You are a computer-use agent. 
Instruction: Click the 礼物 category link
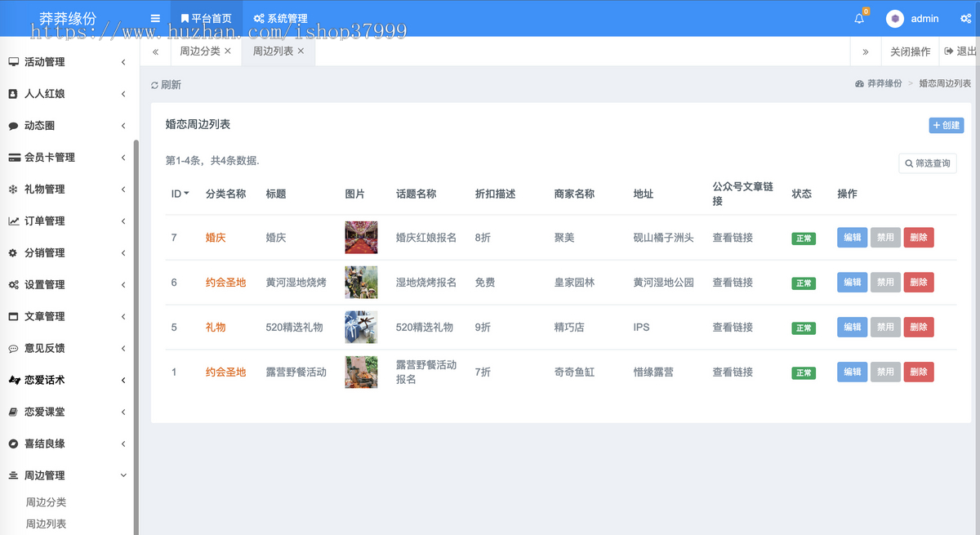coord(216,328)
